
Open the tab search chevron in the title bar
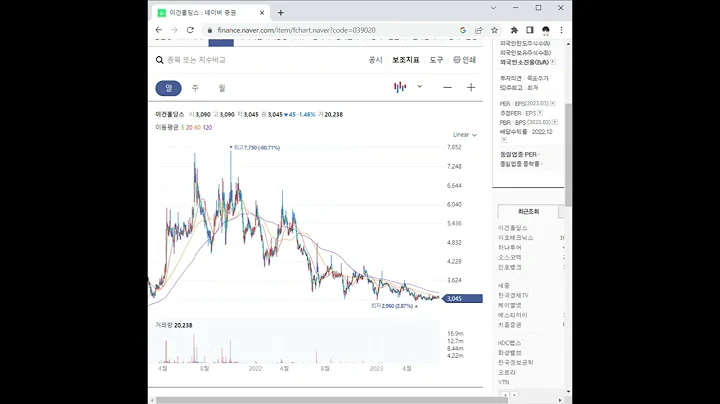493,8
